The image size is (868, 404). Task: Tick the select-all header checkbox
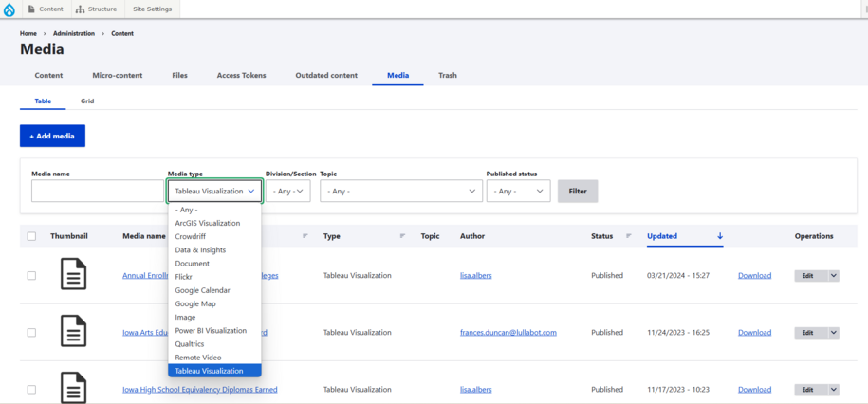(31, 236)
